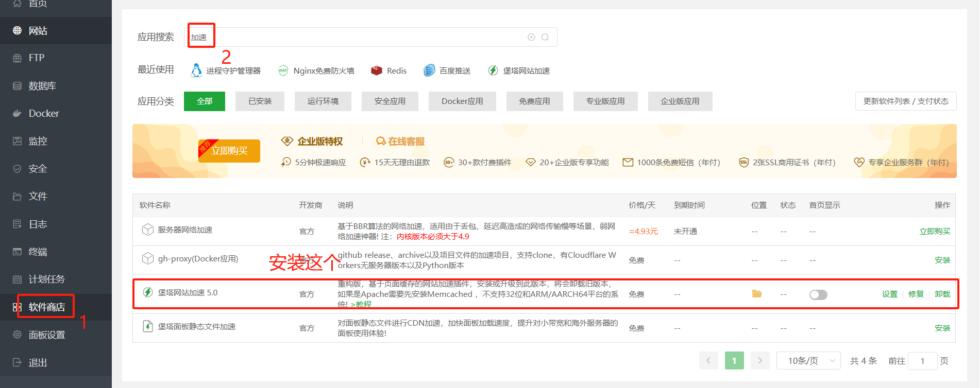
Task: Open 在线客服 link in banner
Action: [x=400, y=141]
